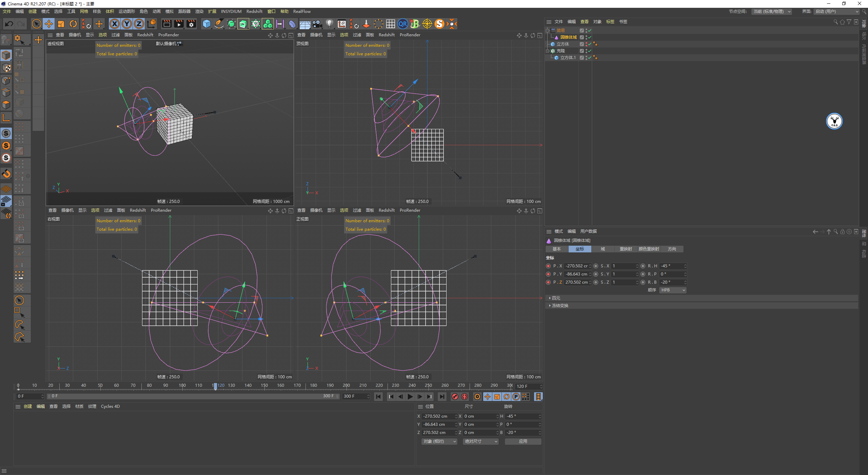Switch to the 域 attribute tab
868x475 pixels.
click(x=603, y=249)
